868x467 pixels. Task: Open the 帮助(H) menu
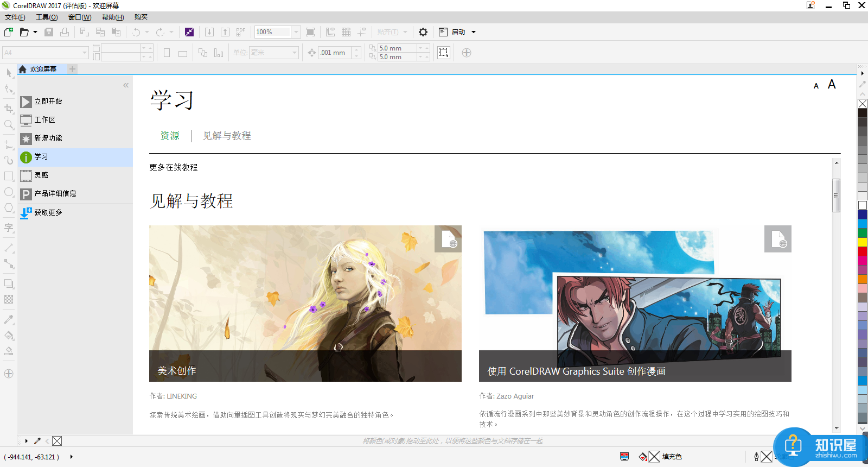click(x=113, y=17)
